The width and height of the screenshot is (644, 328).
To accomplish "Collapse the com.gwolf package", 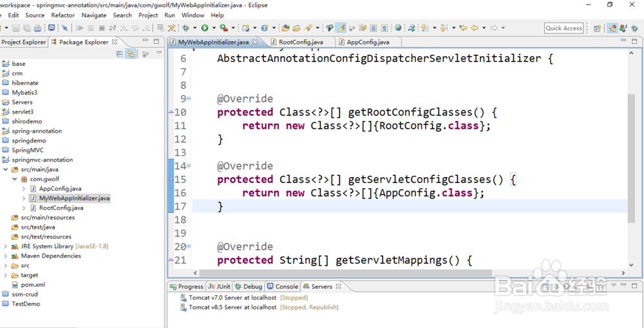I will pos(14,179).
